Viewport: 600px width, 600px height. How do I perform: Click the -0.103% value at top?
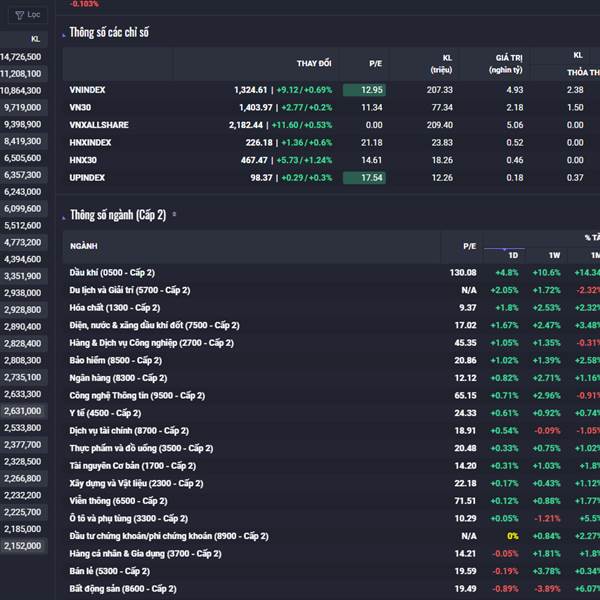click(85, 4)
